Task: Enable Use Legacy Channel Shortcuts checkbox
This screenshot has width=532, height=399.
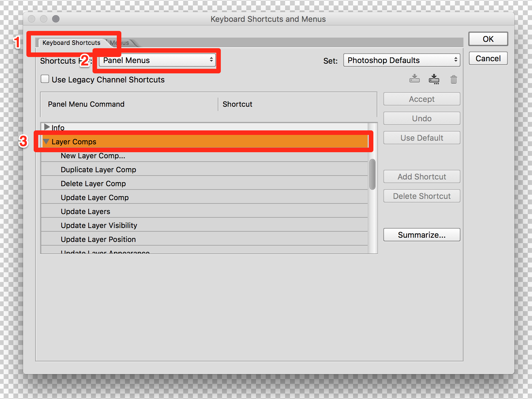Action: (x=45, y=79)
